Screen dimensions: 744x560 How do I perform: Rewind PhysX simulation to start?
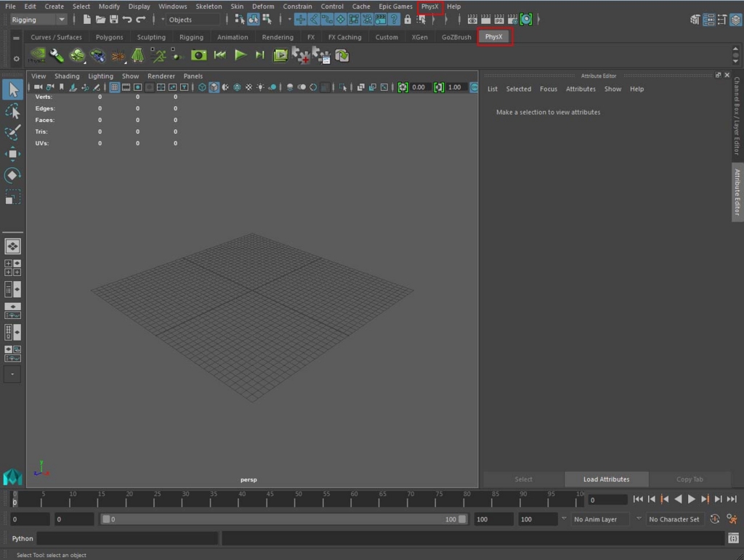pyautogui.click(x=219, y=55)
